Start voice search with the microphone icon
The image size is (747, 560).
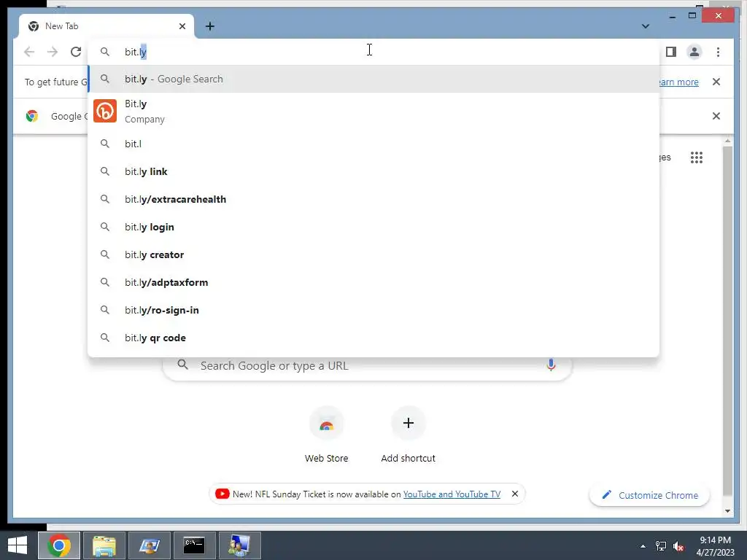pyautogui.click(x=551, y=365)
